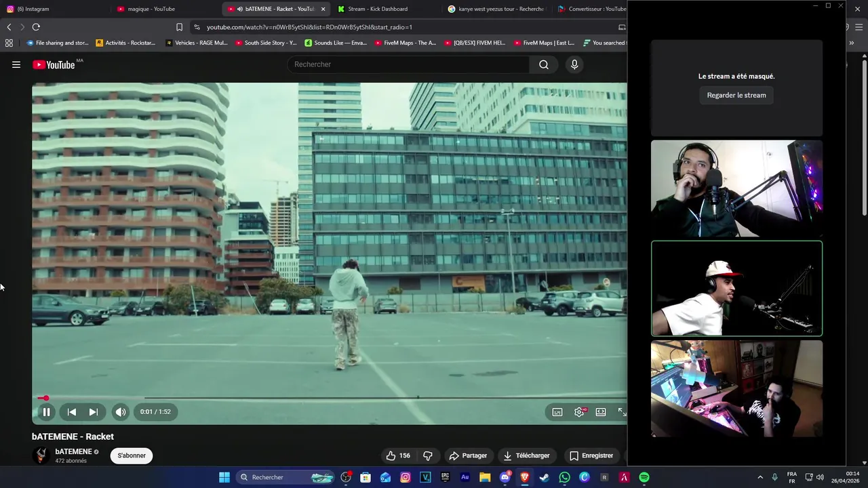Skip to the next video
Screen dimensions: 868x488
click(x=94, y=411)
